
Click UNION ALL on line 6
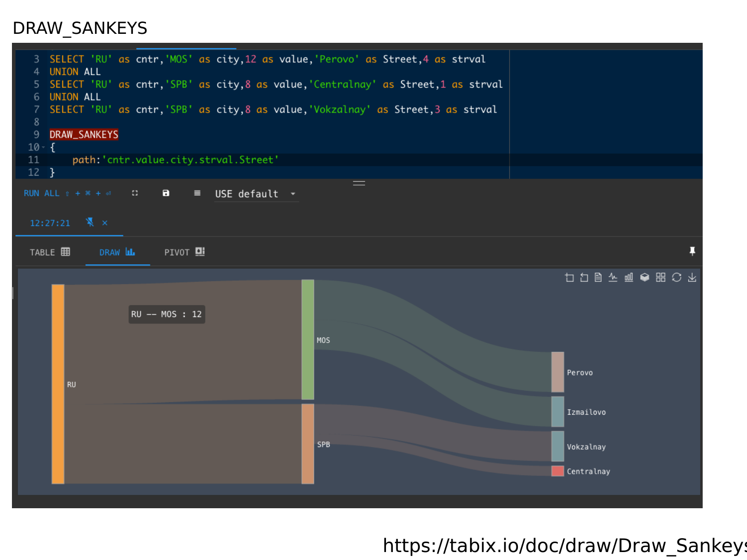[x=75, y=97]
